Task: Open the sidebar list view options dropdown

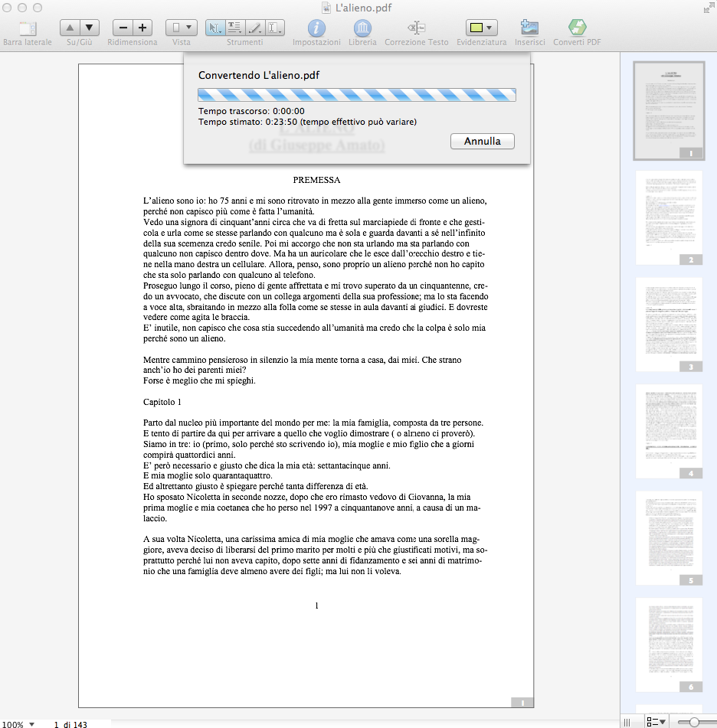Action: (x=656, y=722)
